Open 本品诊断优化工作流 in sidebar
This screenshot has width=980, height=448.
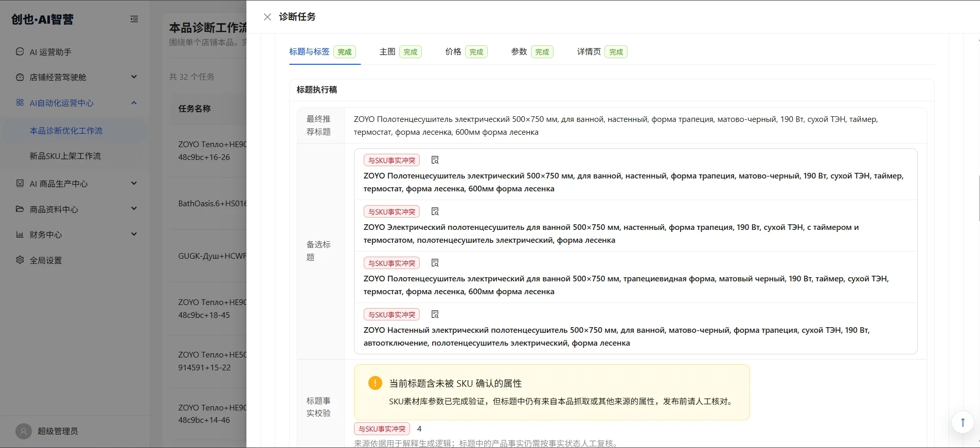click(75, 131)
